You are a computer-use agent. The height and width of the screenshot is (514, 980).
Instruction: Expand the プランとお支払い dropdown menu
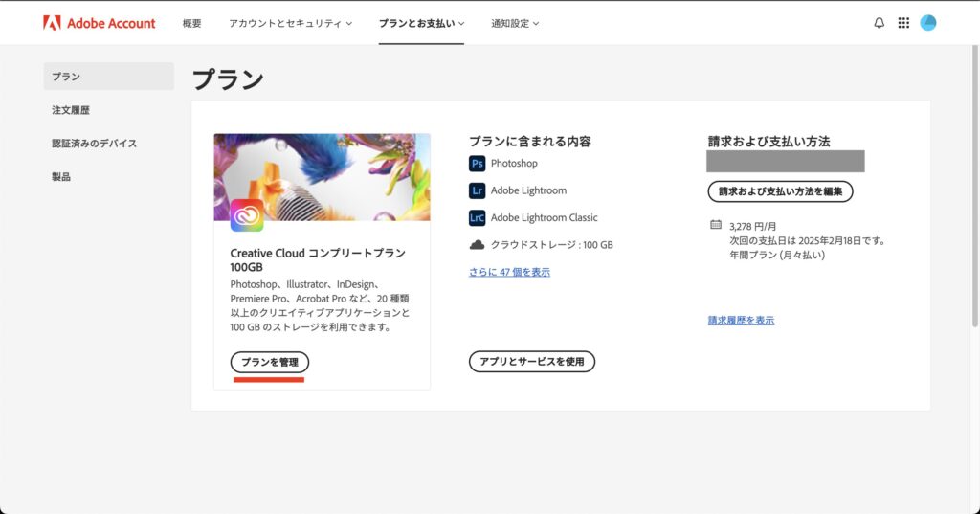[x=421, y=23]
